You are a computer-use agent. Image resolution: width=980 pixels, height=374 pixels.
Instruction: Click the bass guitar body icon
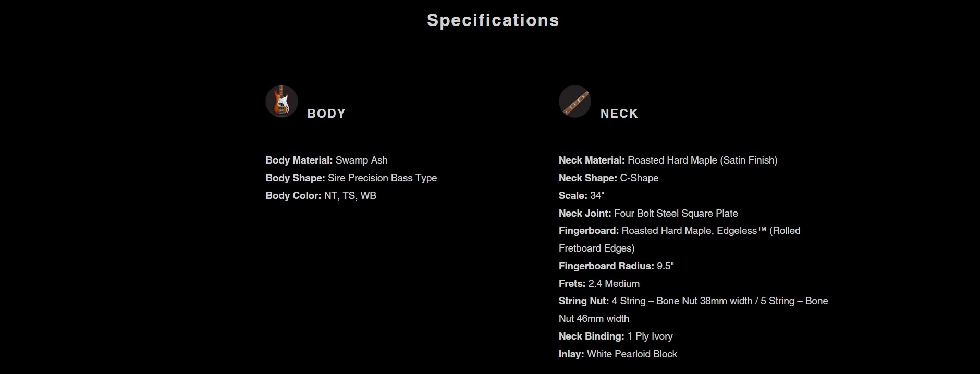[281, 101]
